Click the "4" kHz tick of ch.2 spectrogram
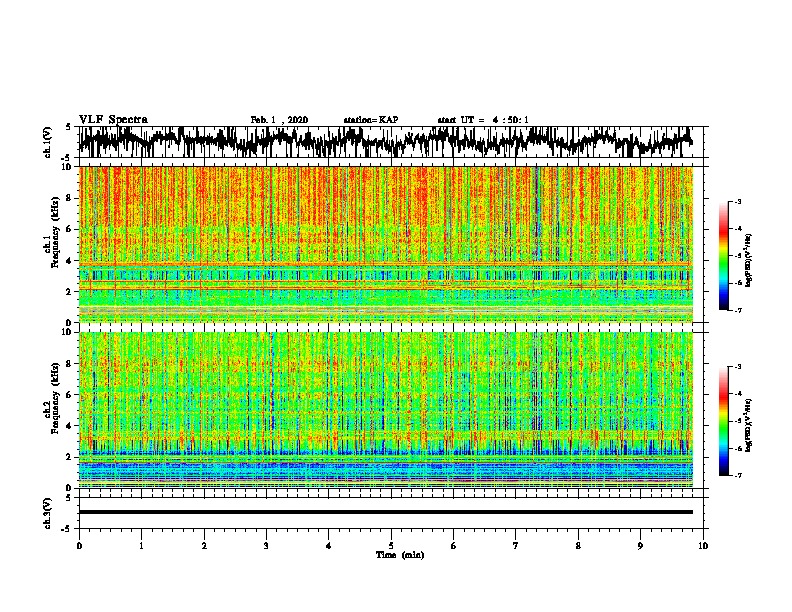This screenshot has height=612, width=792. point(70,426)
